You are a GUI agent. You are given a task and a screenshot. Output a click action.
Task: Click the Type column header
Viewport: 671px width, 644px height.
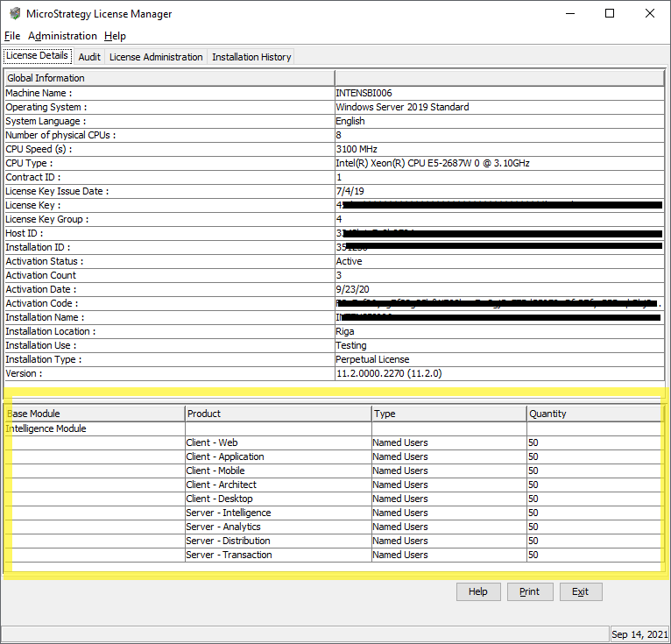tap(449, 414)
